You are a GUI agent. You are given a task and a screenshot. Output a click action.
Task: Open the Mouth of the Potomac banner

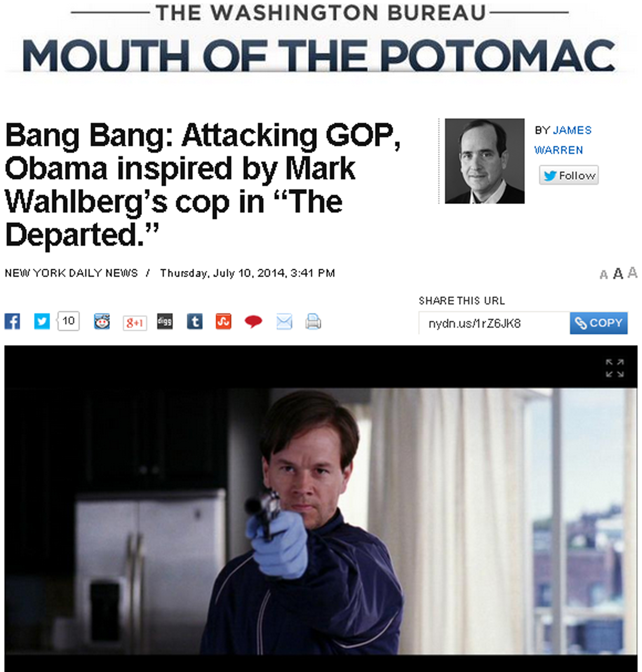tap(318, 55)
